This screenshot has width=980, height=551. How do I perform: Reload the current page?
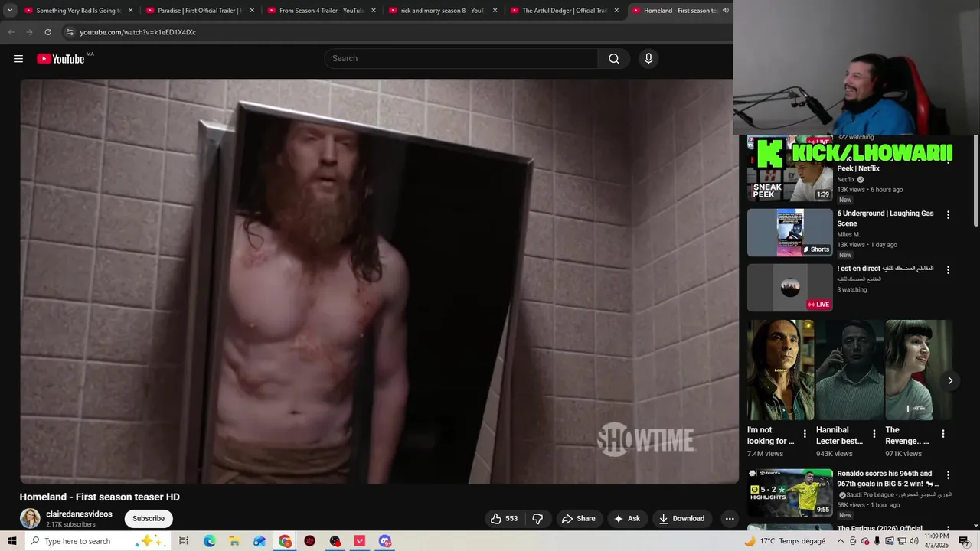point(47,32)
